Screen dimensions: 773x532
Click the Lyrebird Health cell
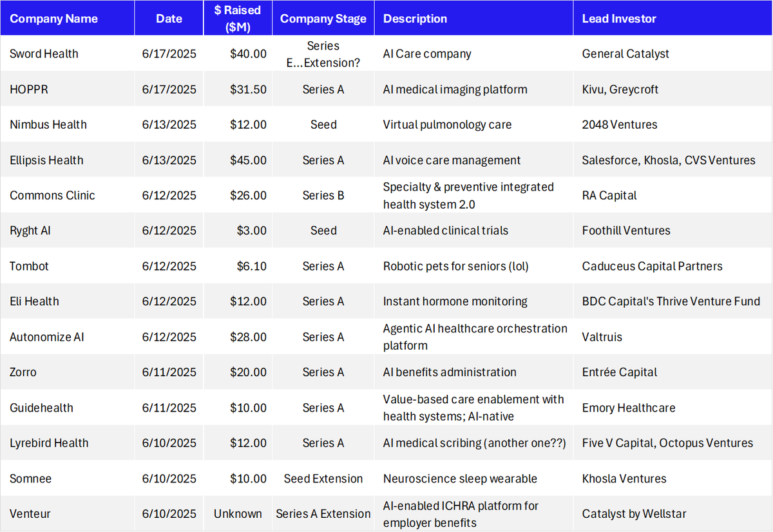[67, 443]
